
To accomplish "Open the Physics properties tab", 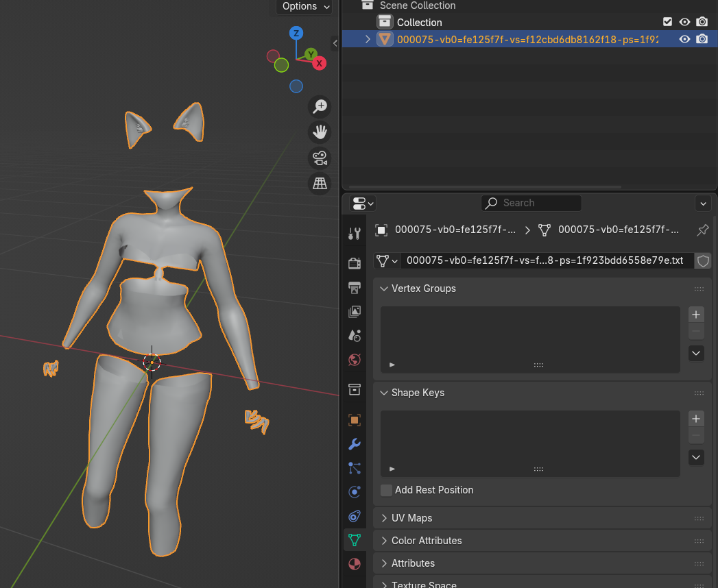I will pos(355,492).
